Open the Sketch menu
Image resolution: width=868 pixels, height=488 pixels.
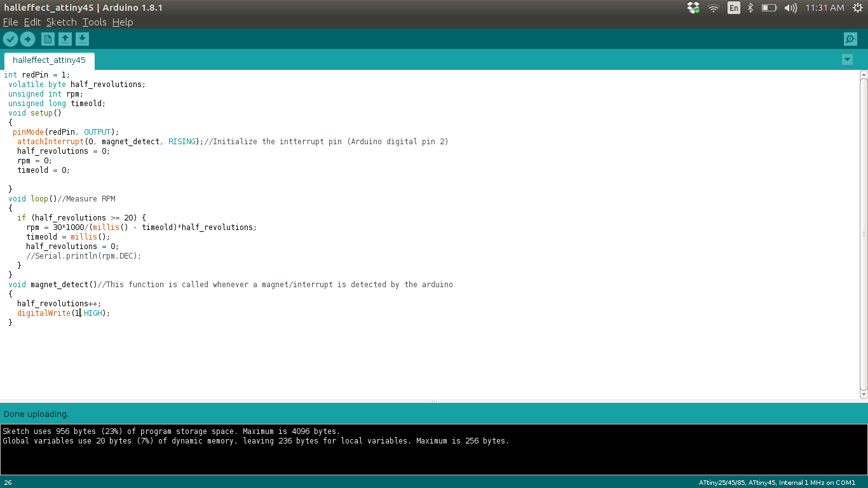61,22
